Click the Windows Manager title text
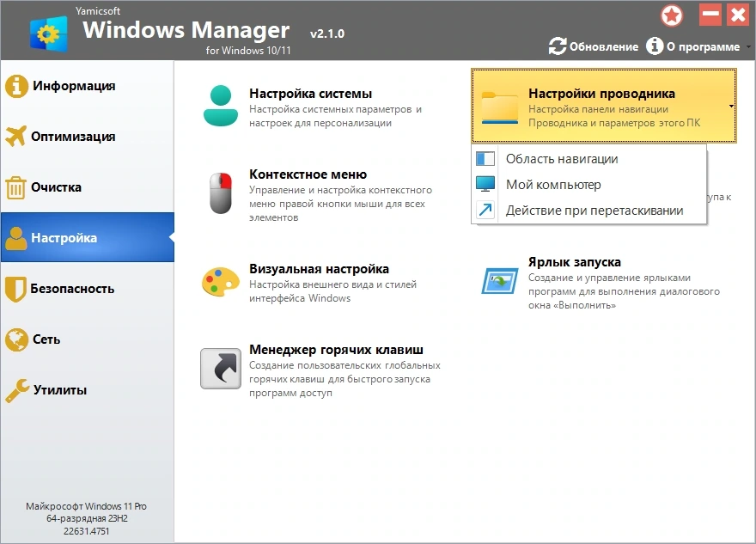Viewport: 756px width, 544px height. coord(186,30)
